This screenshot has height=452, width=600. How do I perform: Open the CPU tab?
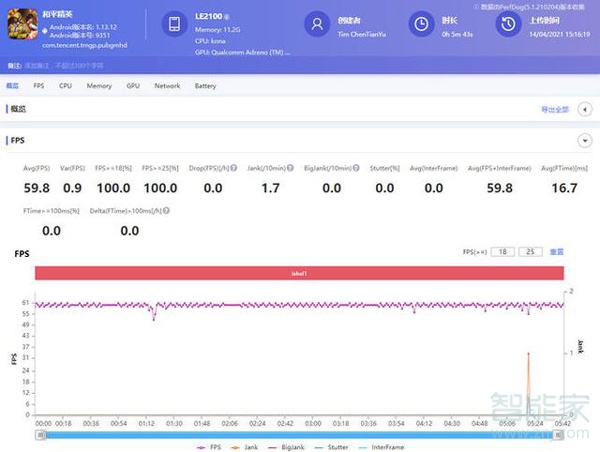65,86
